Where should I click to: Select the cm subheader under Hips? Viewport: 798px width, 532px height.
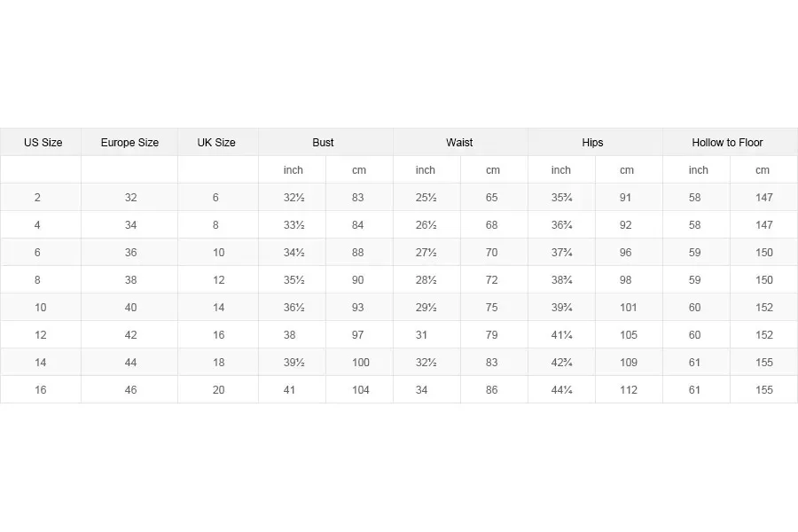coord(627,170)
